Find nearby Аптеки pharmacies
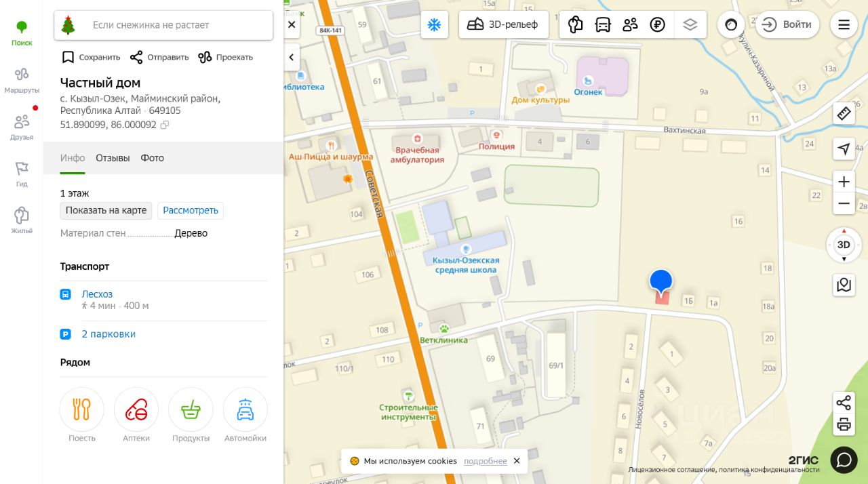 click(x=136, y=416)
